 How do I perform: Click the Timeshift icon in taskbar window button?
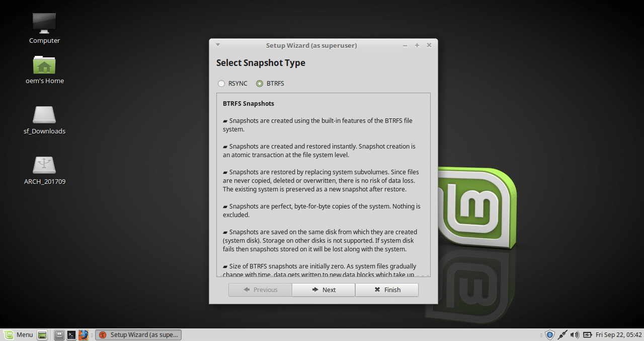[104, 334]
